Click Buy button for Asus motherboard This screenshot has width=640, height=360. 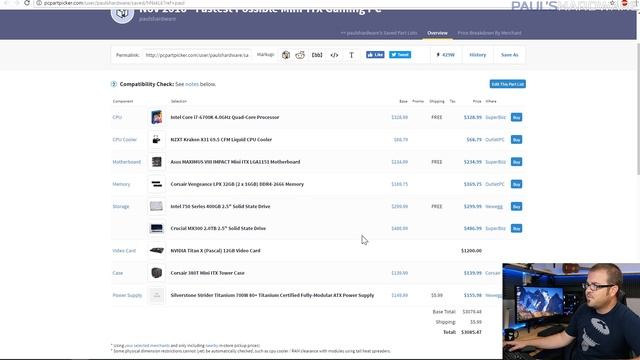point(516,162)
